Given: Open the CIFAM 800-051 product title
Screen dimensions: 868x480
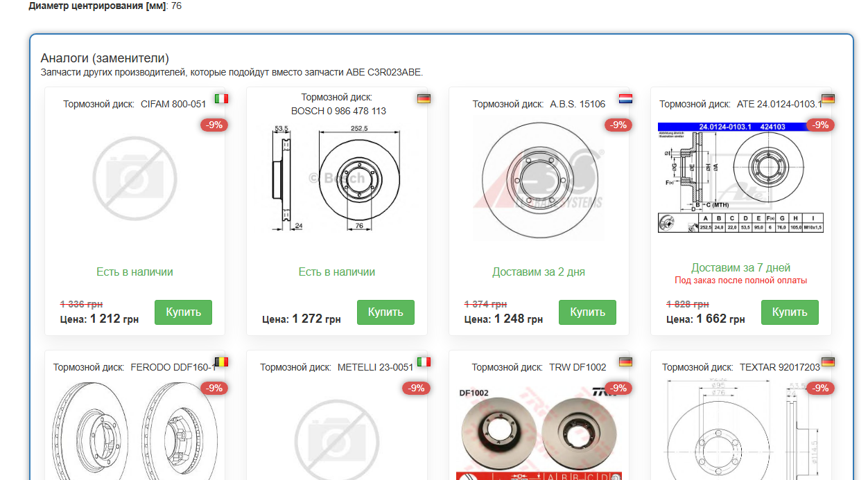Looking at the screenshot, I should [x=134, y=104].
